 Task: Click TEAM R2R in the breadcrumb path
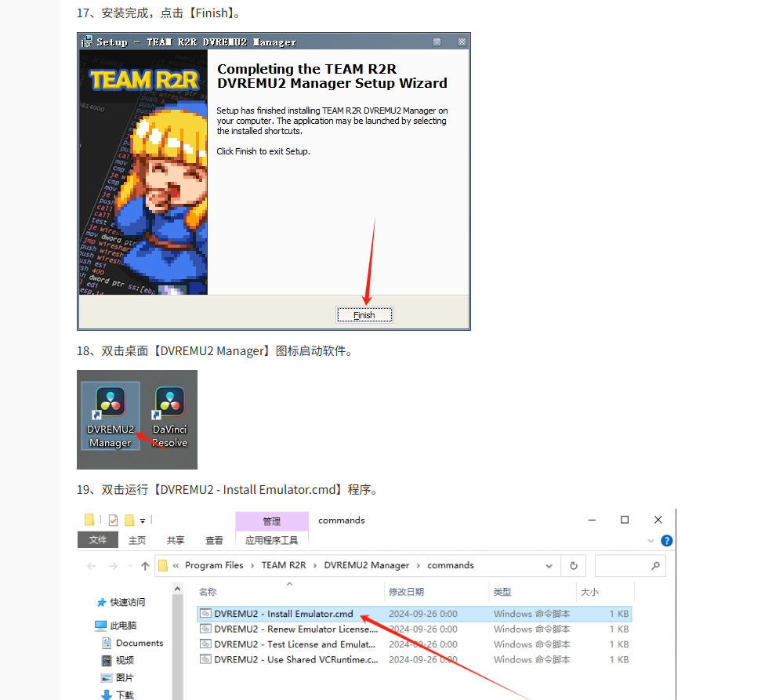coord(283,565)
